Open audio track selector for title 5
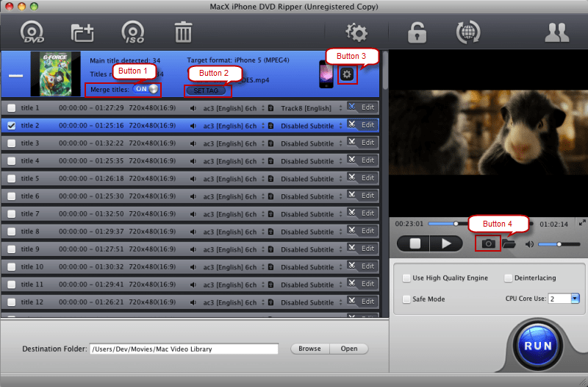 234,179
